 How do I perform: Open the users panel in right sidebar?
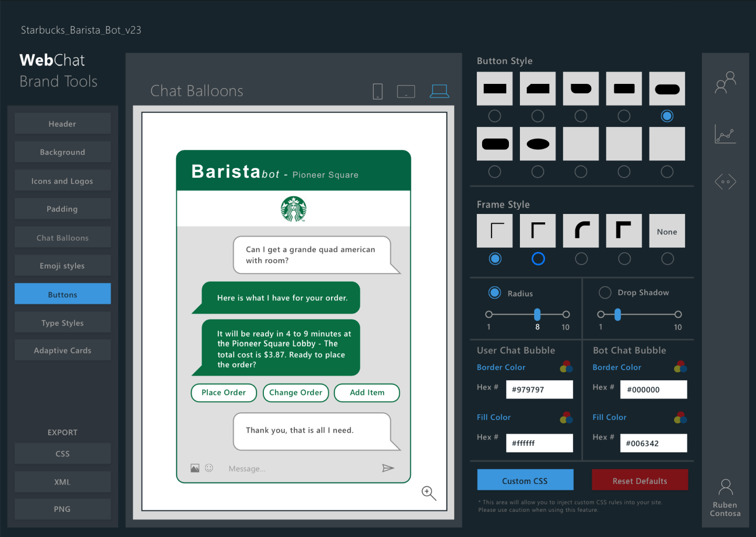[726, 83]
